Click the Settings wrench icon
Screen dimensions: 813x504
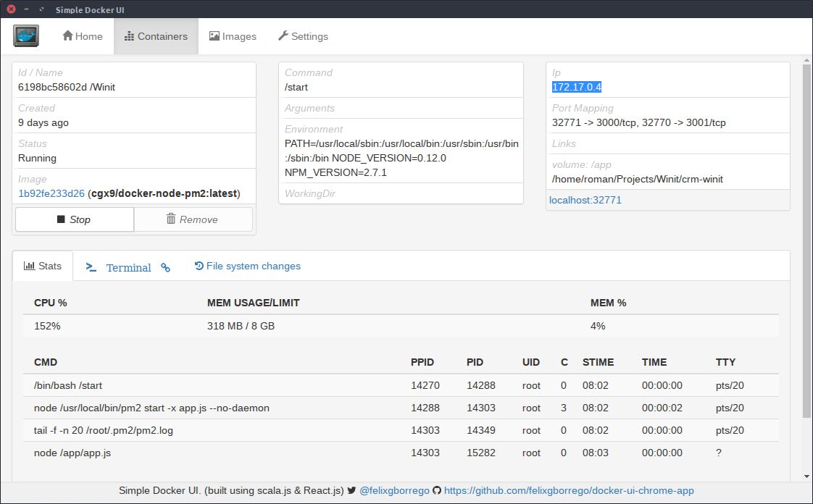coord(283,35)
